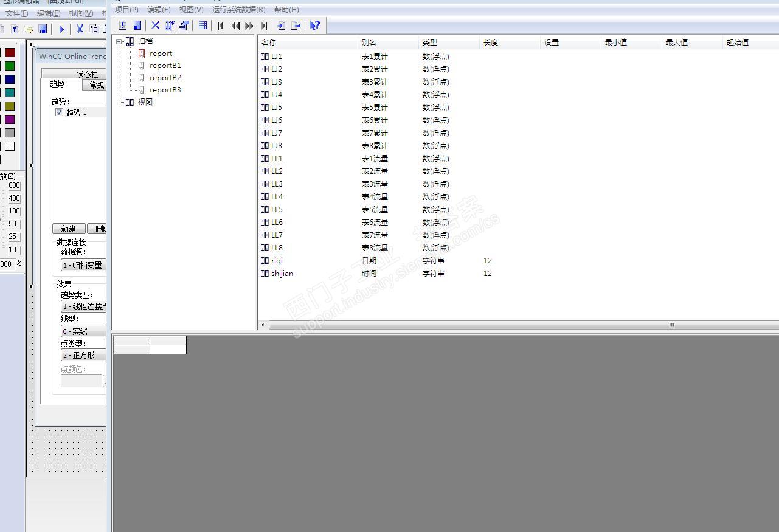Select the reportB1 archive in the tree
Image resolution: width=779 pixels, height=532 pixels.
165,66
